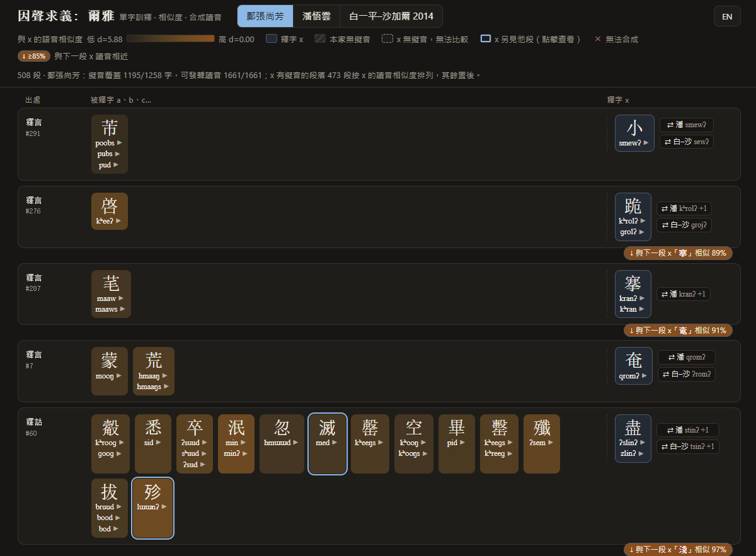756x556 pixels.
Task: Click source label 釋言 #276
Action: [x=34, y=205]
